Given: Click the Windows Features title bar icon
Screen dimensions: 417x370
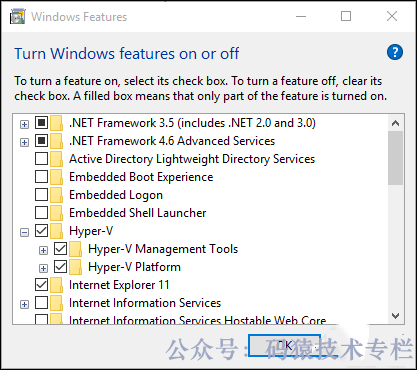Looking at the screenshot, I should coord(18,17).
